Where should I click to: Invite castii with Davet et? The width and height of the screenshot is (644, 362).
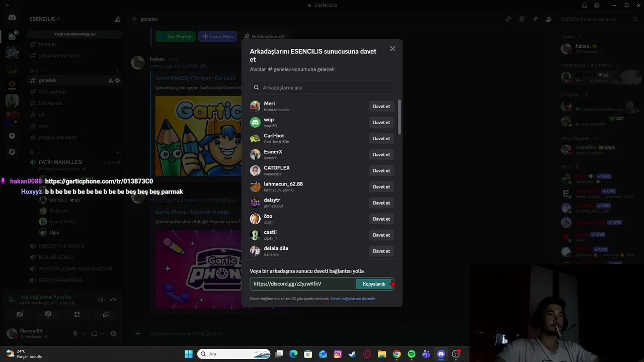click(x=381, y=235)
